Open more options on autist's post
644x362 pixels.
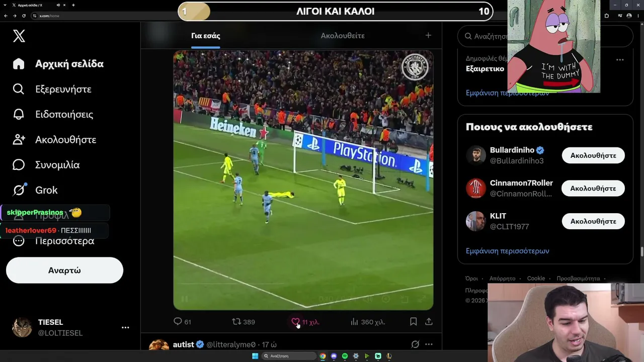(x=429, y=344)
